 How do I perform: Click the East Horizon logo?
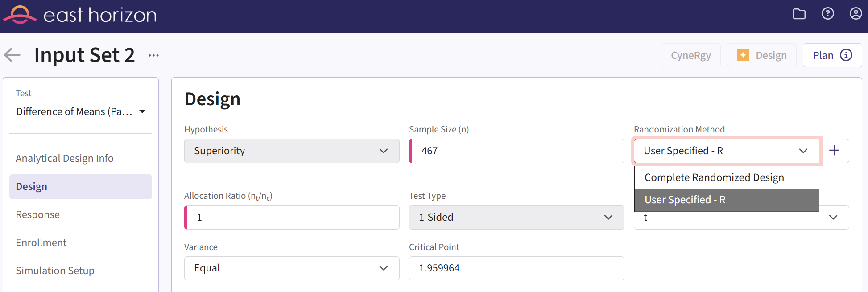[80, 15]
